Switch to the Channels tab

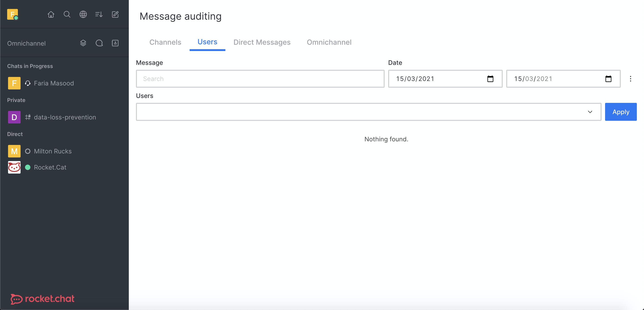(165, 42)
